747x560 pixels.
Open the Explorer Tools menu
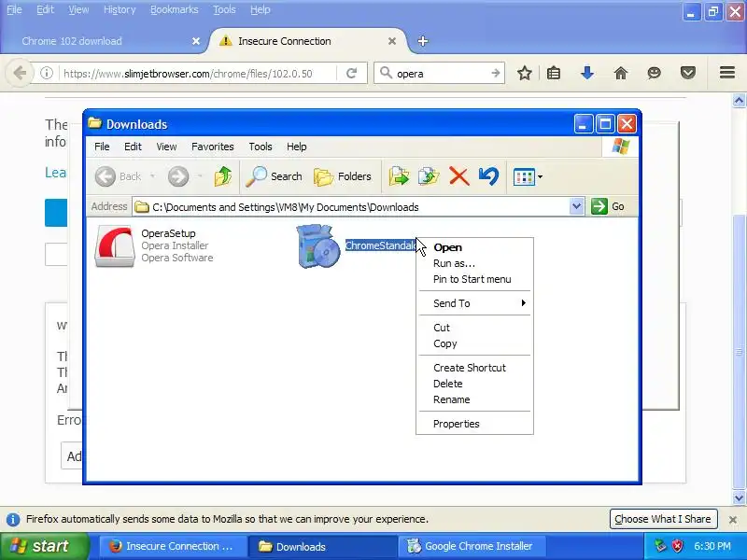pyautogui.click(x=261, y=147)
